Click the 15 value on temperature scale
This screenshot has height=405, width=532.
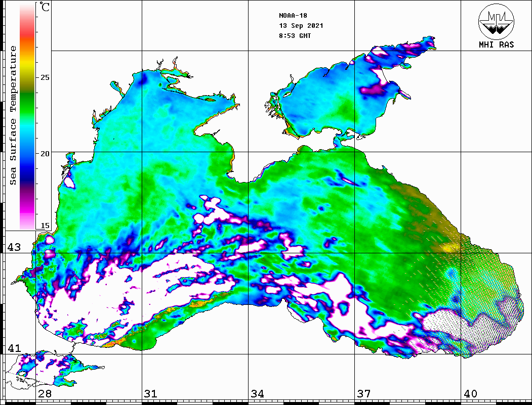45,226
